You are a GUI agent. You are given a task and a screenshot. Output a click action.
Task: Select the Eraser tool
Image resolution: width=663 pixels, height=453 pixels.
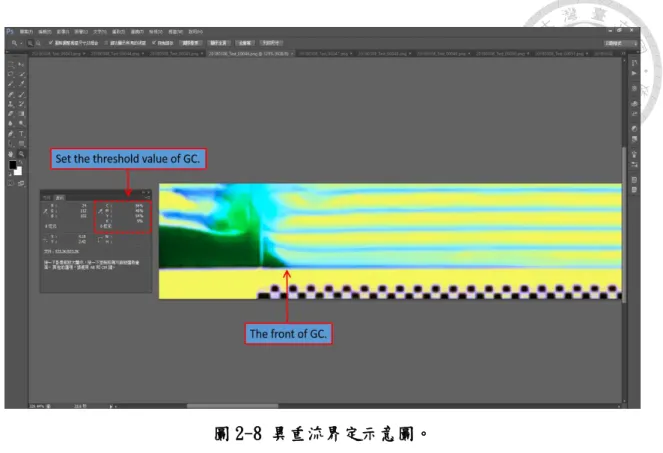[11, 114]
